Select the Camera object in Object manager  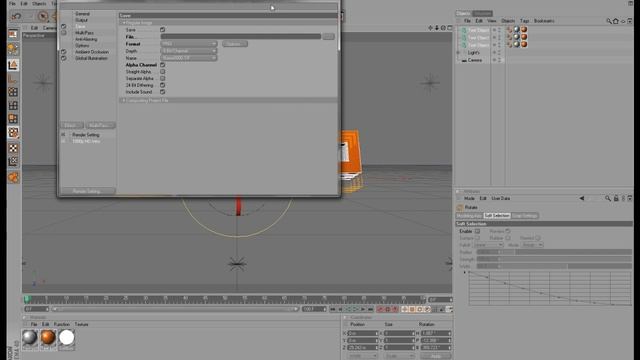(x=474, y=60)
